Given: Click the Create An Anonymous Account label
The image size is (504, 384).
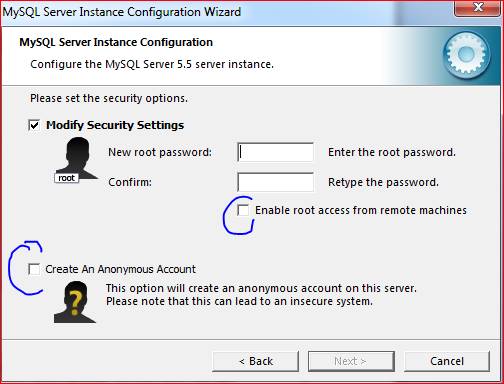Looking at the screenshot, I should 120,269.
